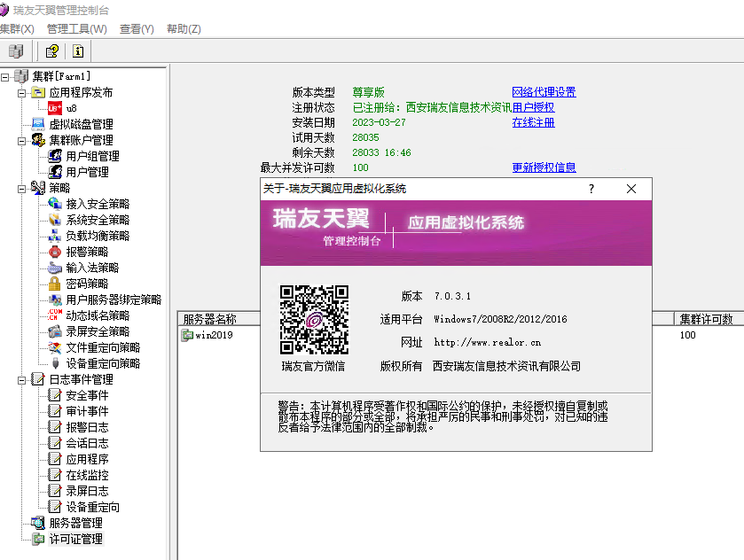The image size is (744, 560).
Task: Select the 策略 node icon
Action: pos(38,188)
